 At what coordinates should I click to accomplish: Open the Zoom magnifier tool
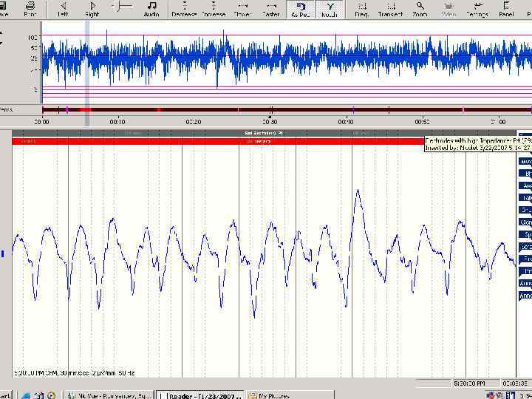point(420,9)
